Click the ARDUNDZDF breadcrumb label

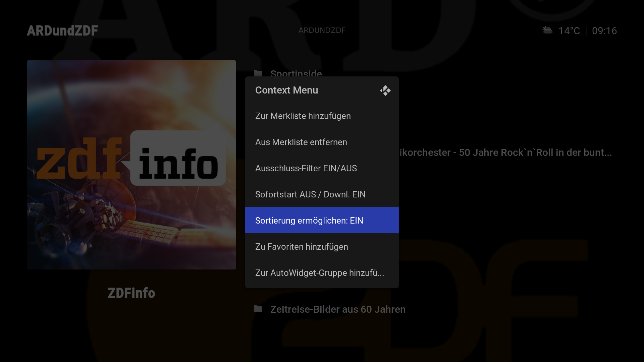322,30
